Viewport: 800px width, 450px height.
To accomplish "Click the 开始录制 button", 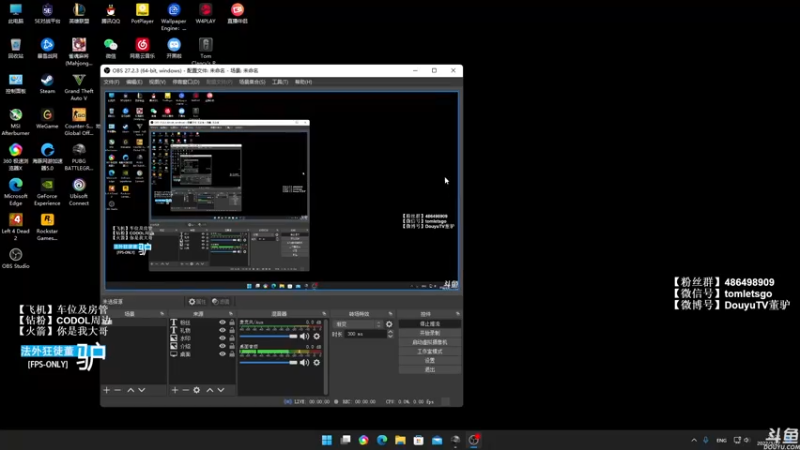I will [430, 333].
